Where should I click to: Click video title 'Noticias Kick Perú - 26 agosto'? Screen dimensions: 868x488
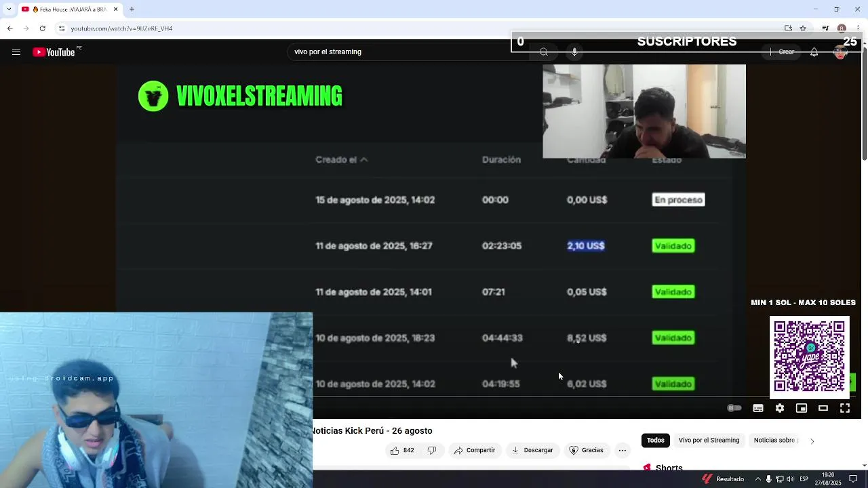pos(372,431)
